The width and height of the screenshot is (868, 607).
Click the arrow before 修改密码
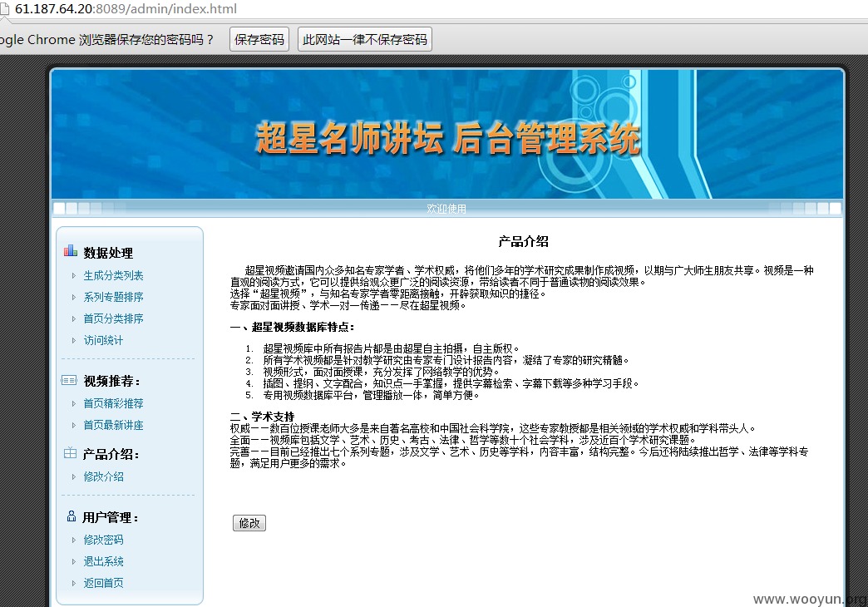coord(74,540)
